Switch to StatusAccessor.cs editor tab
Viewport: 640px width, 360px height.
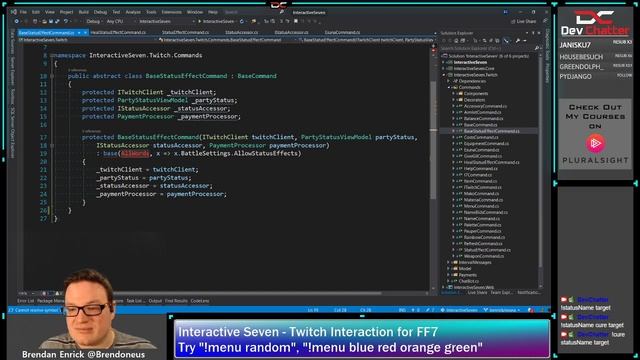click(x=242, y=32)
